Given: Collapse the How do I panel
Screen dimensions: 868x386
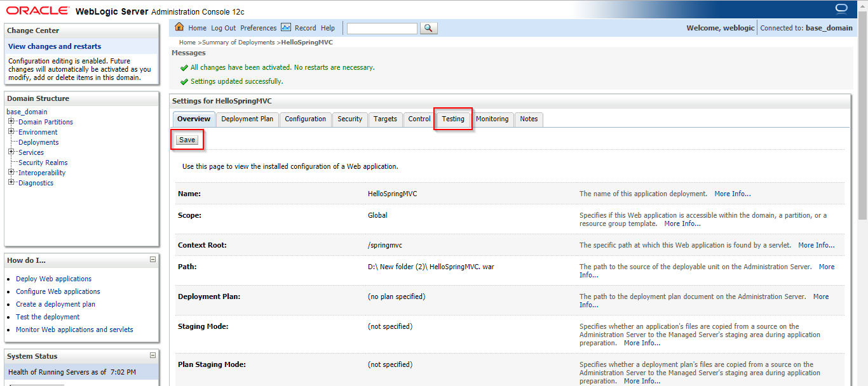Looking at the screenshot, I should point(153,260).
